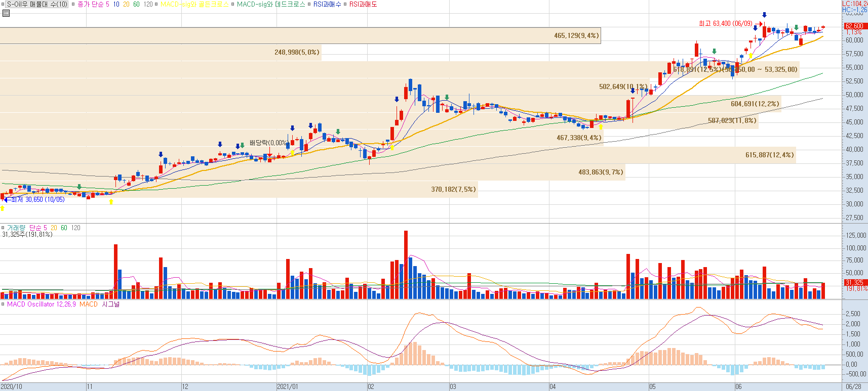Click the MACD-sig와 데드크로스 indicator label
This screenshot has width=868, height=391.
271,4
